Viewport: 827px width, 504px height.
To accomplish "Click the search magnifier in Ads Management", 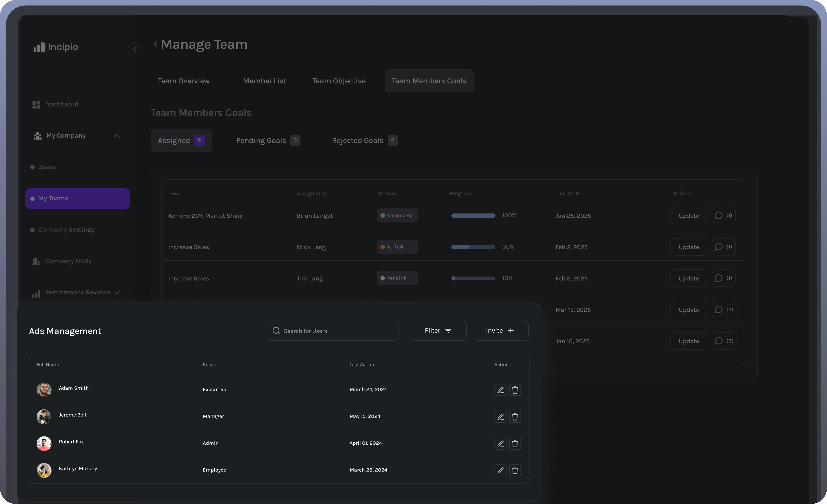I will pos(276,331).
